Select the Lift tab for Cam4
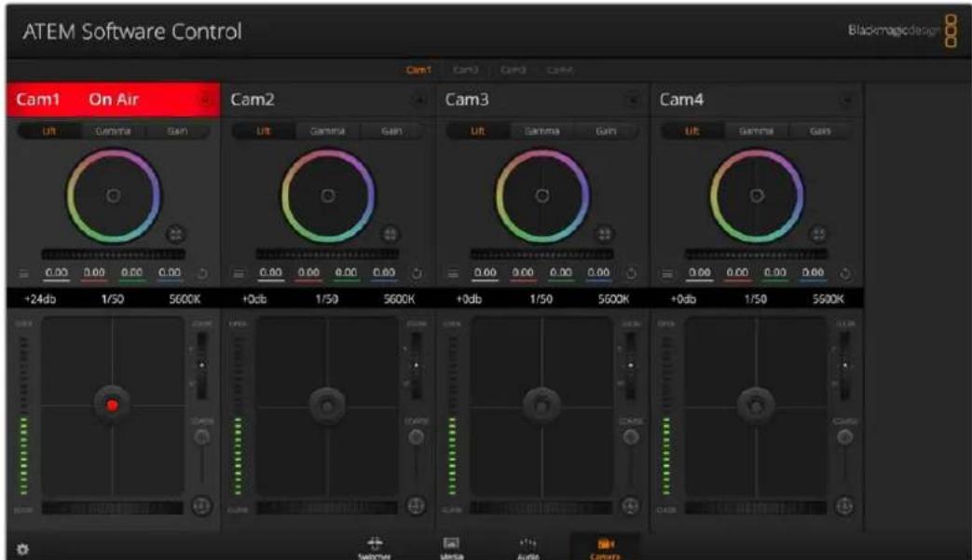Viewport: 972px width, 560px height. click(x=691, y=130)
